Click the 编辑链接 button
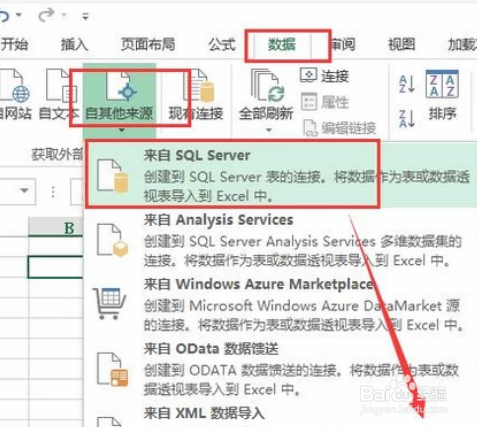Viewport: 477px width, 427px height. click(339, 128)
